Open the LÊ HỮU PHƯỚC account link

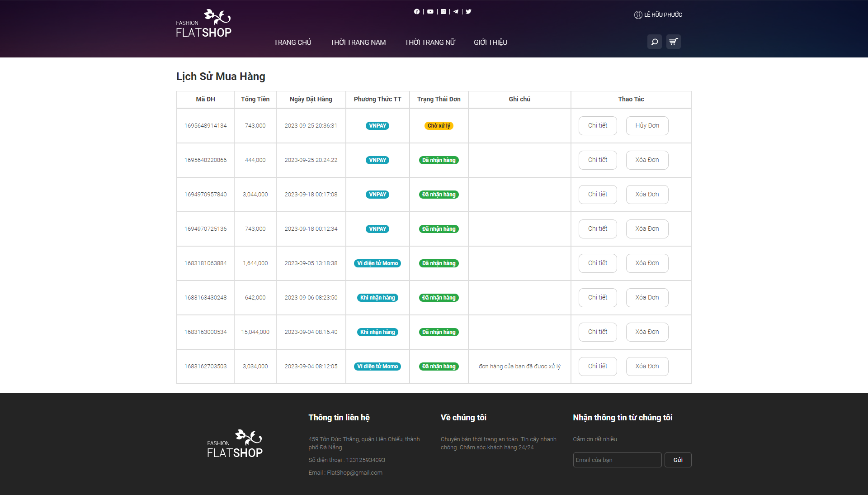tap(663, 15)
